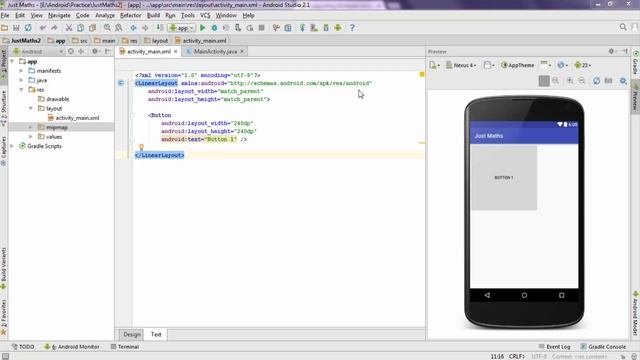Switch to the Design tab

pyautogui.click(x=131, y=334)
